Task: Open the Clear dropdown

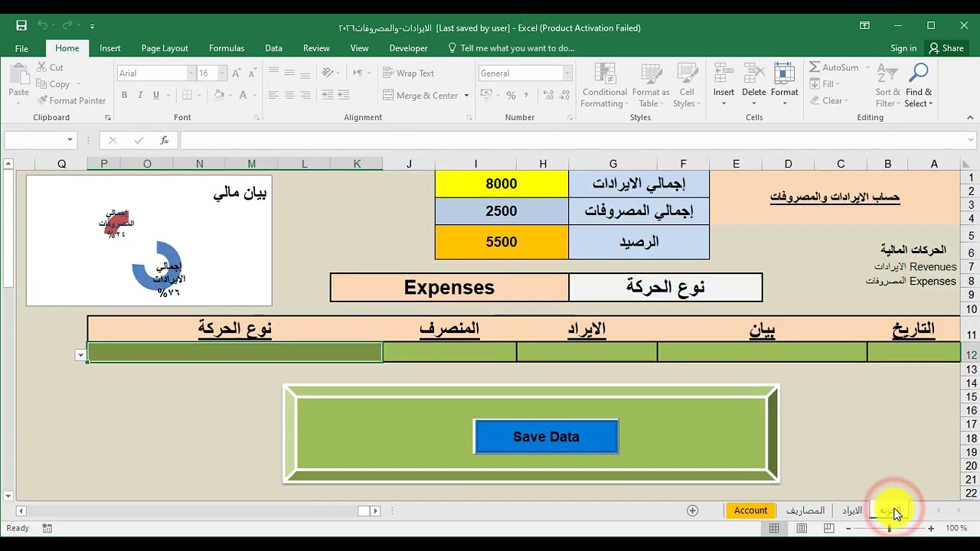Action: 828,100
